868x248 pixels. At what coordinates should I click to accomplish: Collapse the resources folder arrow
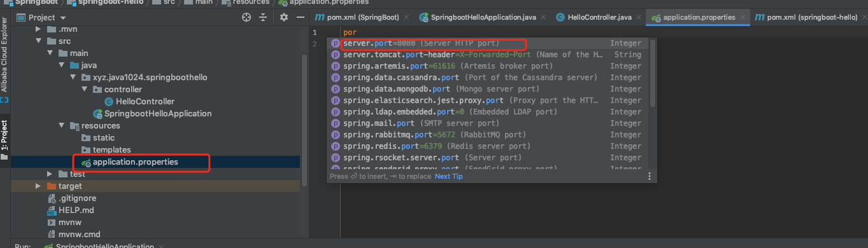point(62,126)
